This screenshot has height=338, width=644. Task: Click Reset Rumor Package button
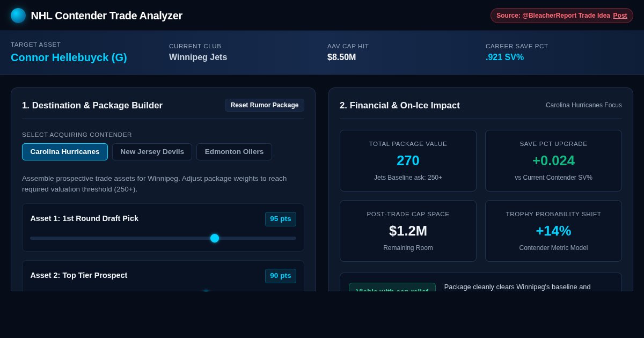point(265,105)
